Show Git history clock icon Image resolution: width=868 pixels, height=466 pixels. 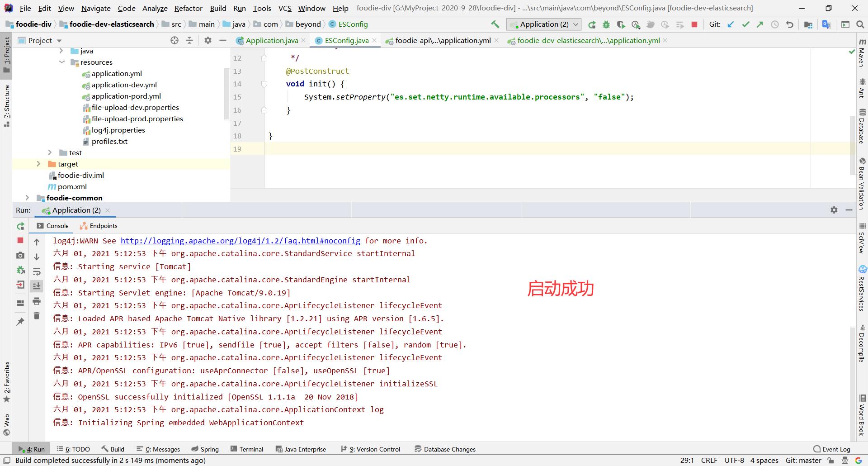point(775,24)
